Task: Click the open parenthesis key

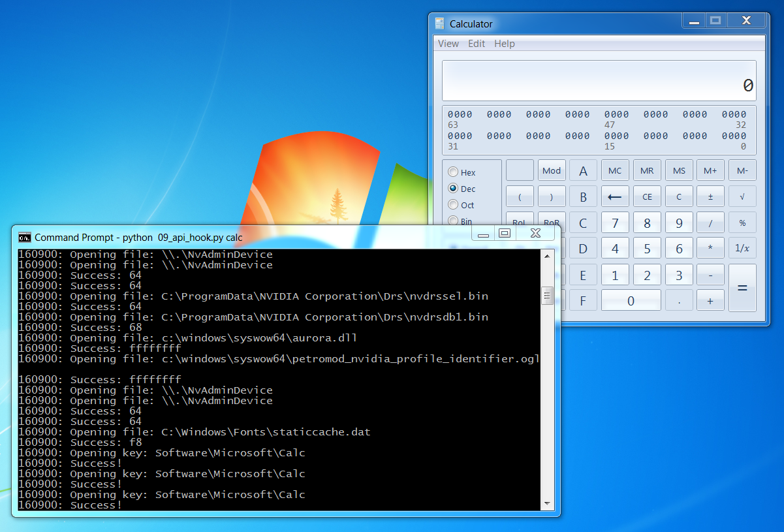Action: (x=520, y=196)
